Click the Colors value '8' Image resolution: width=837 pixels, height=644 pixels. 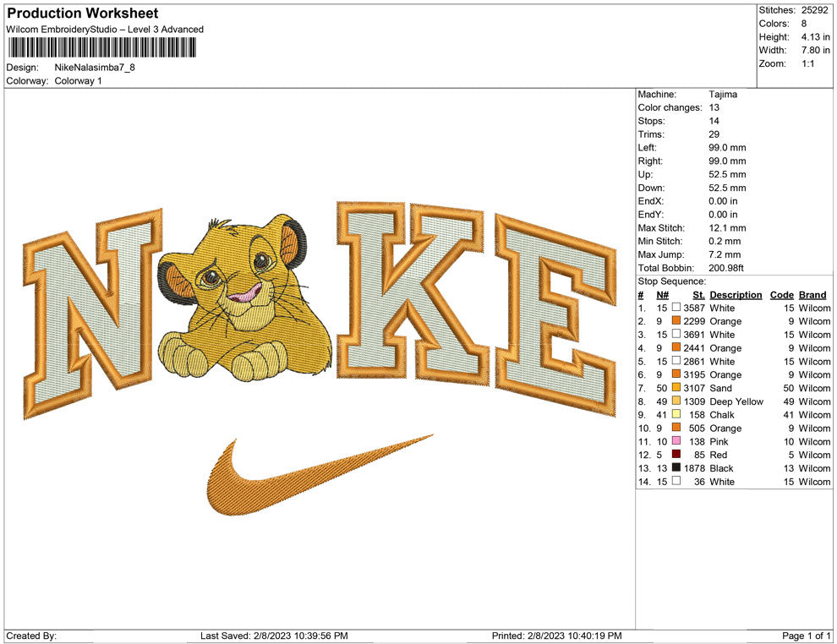804,24
